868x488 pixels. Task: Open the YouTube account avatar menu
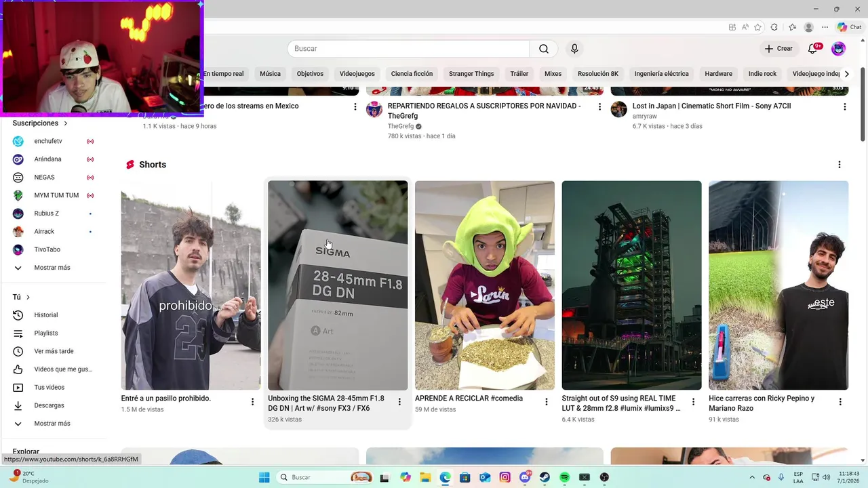tap(838, 49)
